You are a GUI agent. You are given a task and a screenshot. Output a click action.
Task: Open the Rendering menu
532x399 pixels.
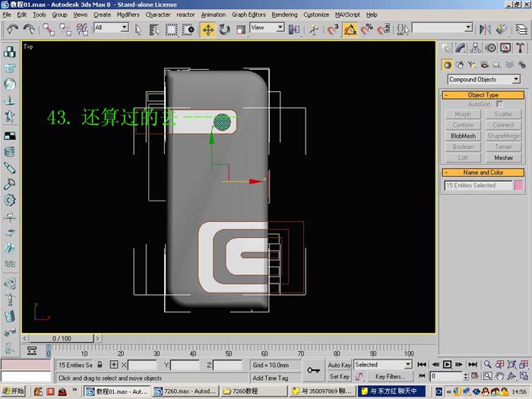(x=284, y=14)
